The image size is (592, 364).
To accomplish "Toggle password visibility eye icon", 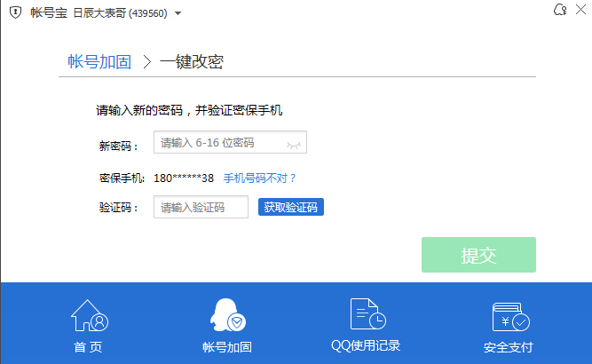I will click(x=295, y=143).
